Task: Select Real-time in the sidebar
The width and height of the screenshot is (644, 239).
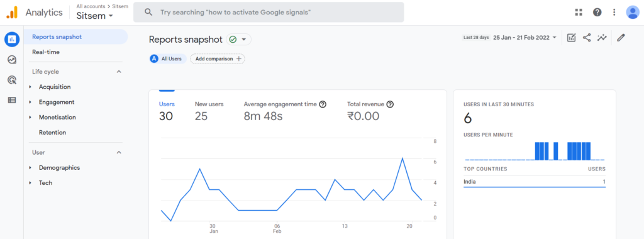Action: [x=46, y=52]
